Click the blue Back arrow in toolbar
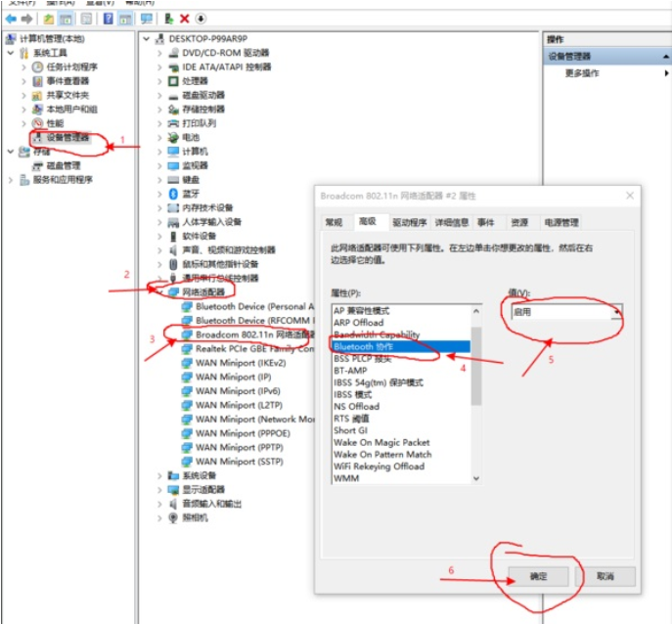 pos(11,19)
